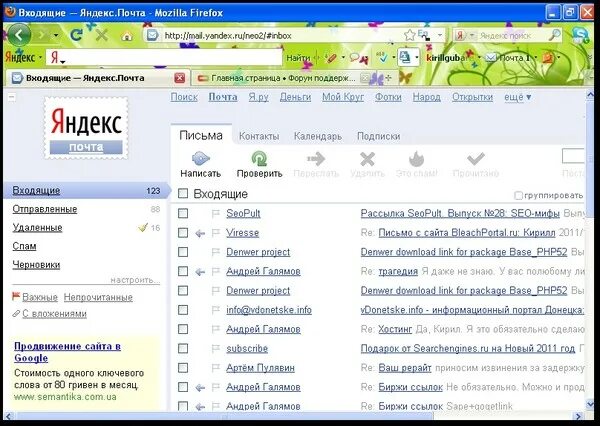600x426 pixels.
Task: Open the address bar history dropdown
Action: point(440,36)
